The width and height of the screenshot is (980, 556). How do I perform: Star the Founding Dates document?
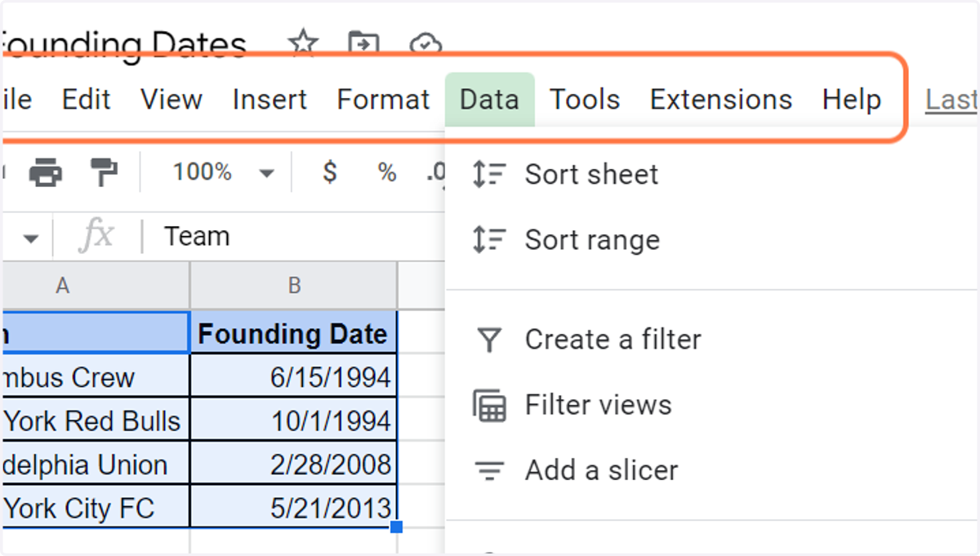coord(303,42)
